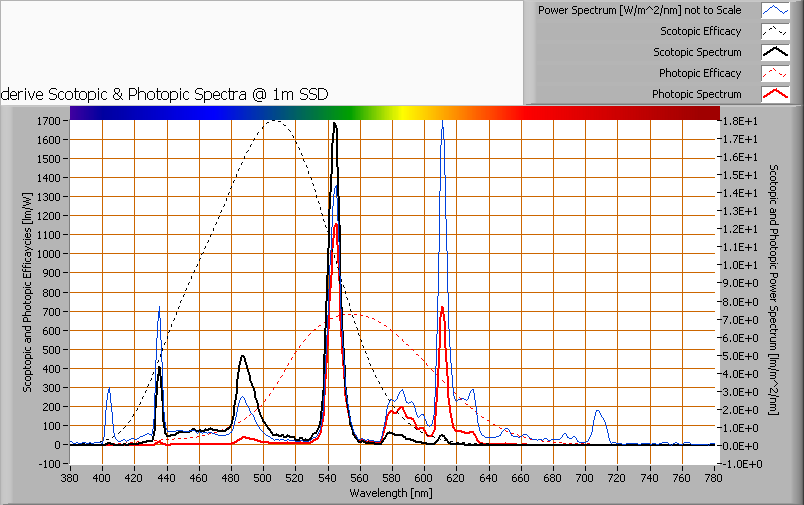Viewport: 804px width, 505px height.
Task: Click the Scotopic Efficacy dashed black legend icon
Action: click(776, 31)
